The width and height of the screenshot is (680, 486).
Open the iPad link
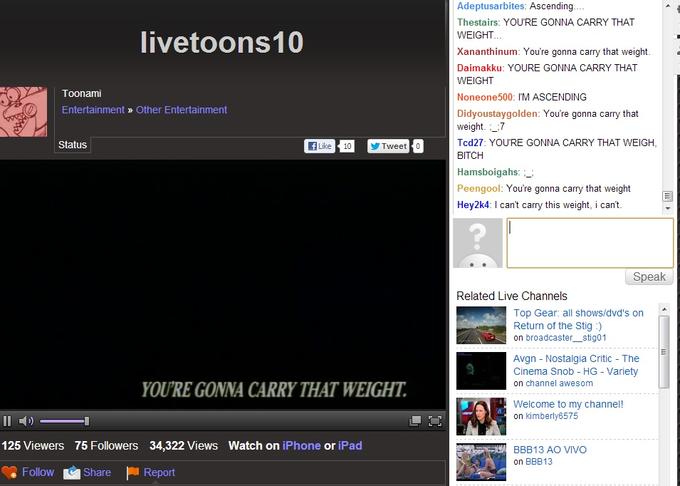click(350, 446)
